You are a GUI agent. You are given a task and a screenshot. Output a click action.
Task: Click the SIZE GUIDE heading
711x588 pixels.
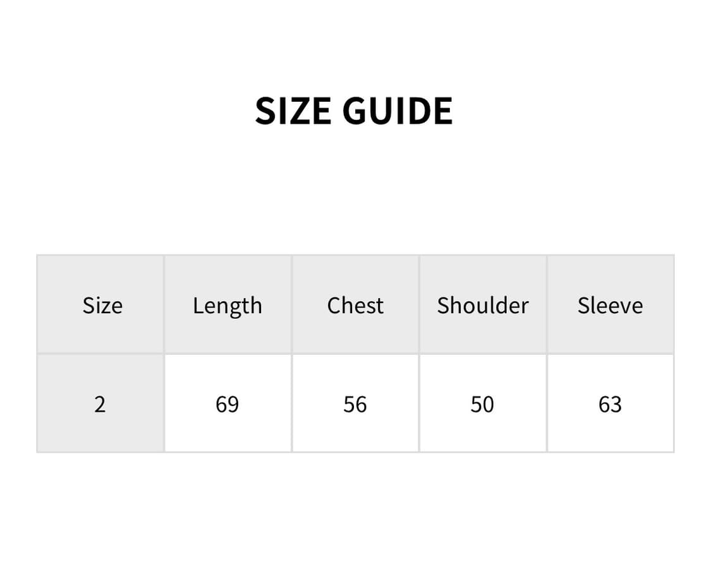coord(354,111)
